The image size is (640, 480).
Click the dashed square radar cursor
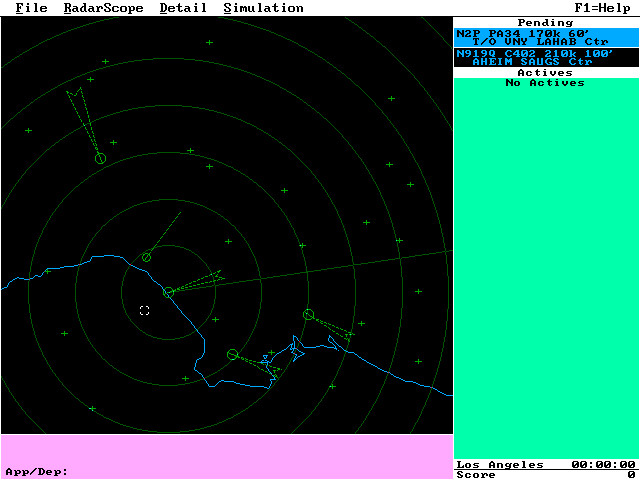pyautogui.click(x=144, y=311)
